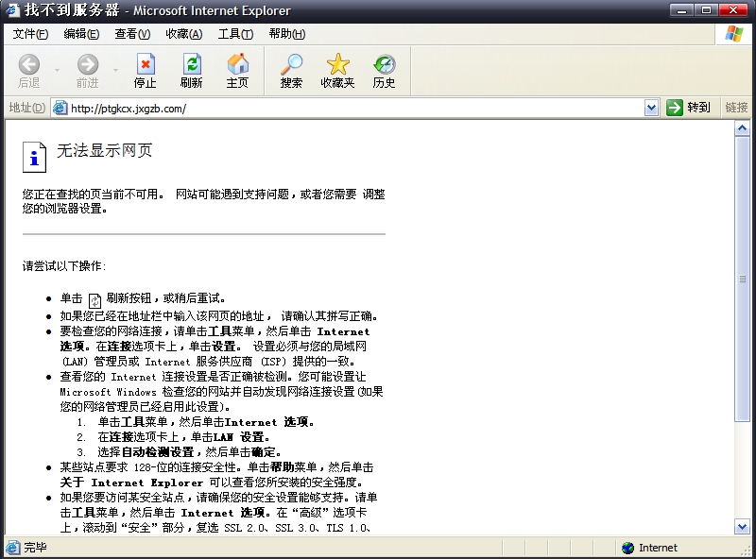Click the green Go (转到) arrow button
756x559 pixels.
point(675,108)
